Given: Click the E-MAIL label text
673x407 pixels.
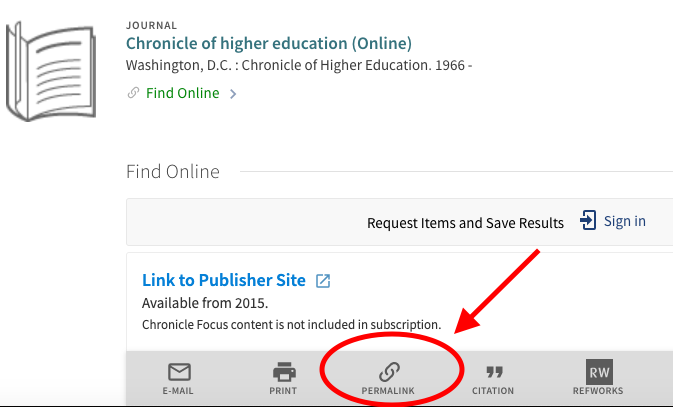Looking at the screenshot, I should pos(178,391).
